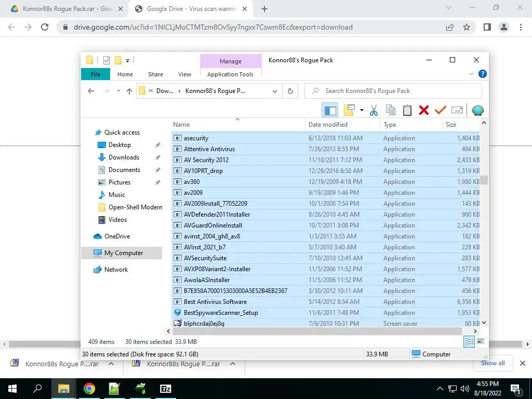Open Chrome three-dot menu
This screenshot has width=532, height=399.
(521, 27)
